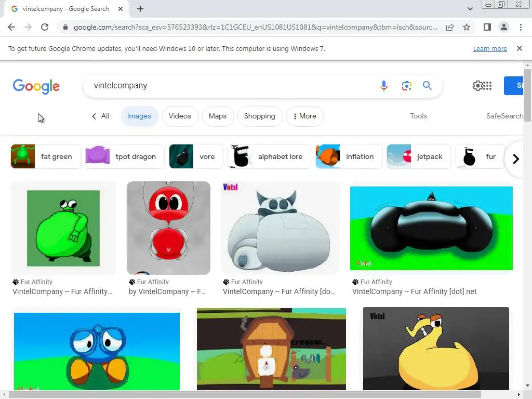The image size is (532, 399).
Task: Filter by the vore chip
Action: point(196,156)
